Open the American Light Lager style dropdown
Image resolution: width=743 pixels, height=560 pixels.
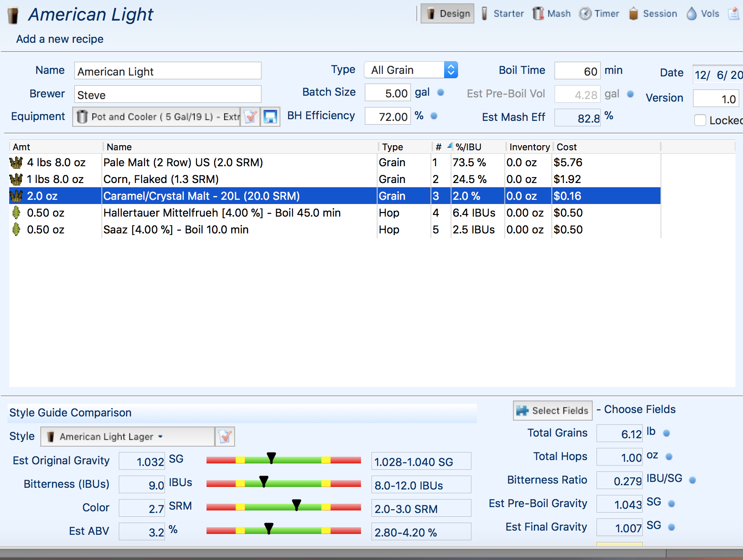point(128,437)
